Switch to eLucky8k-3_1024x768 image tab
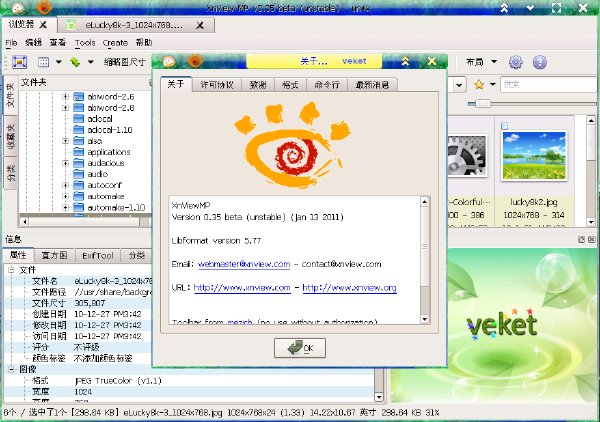 pos(134,25)
